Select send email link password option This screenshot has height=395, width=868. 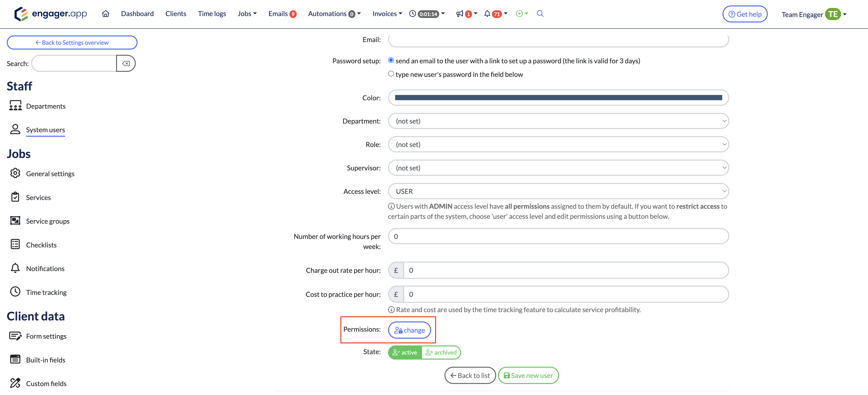click(391, 60)
